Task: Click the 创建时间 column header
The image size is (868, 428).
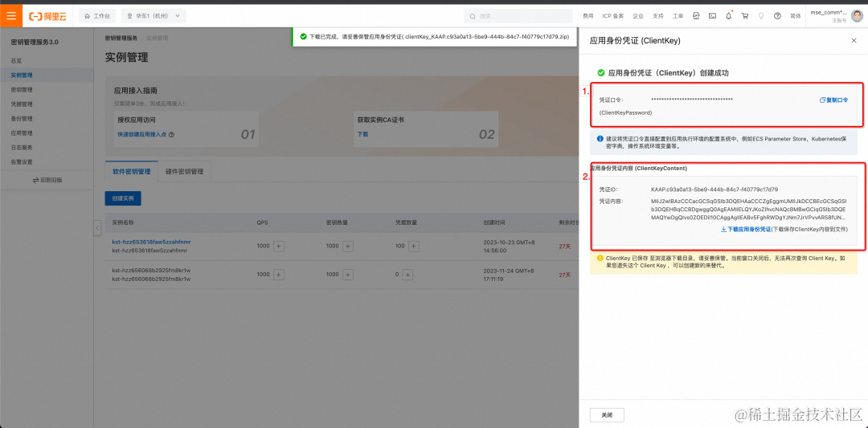Action: 494,222
